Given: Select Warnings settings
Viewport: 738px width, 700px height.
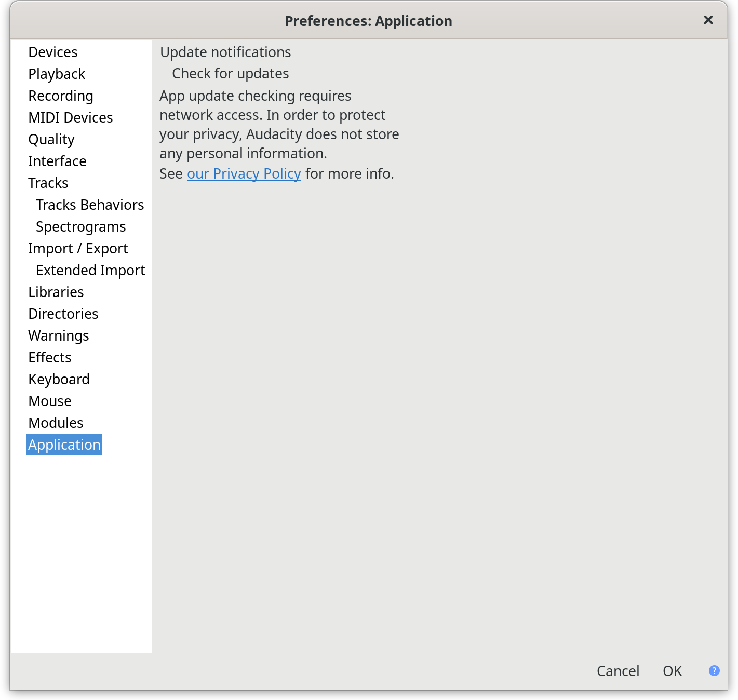Looking at the screenshot, I should 58,335.
